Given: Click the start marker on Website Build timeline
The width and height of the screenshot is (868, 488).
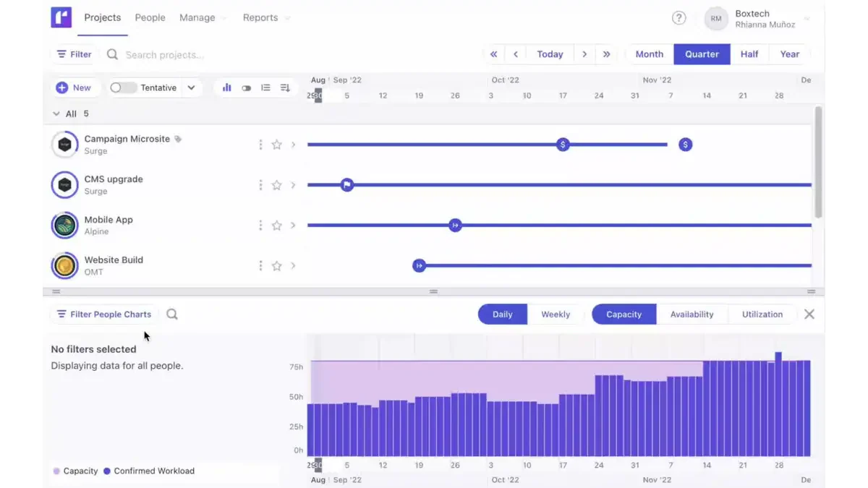Looking at the screenshot, I should (x=419, y=266).
